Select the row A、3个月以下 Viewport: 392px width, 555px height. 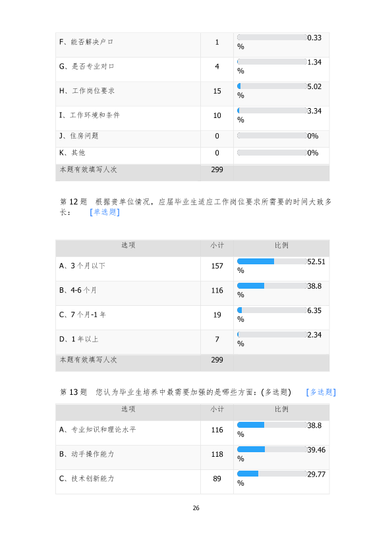tap(192, 269)
